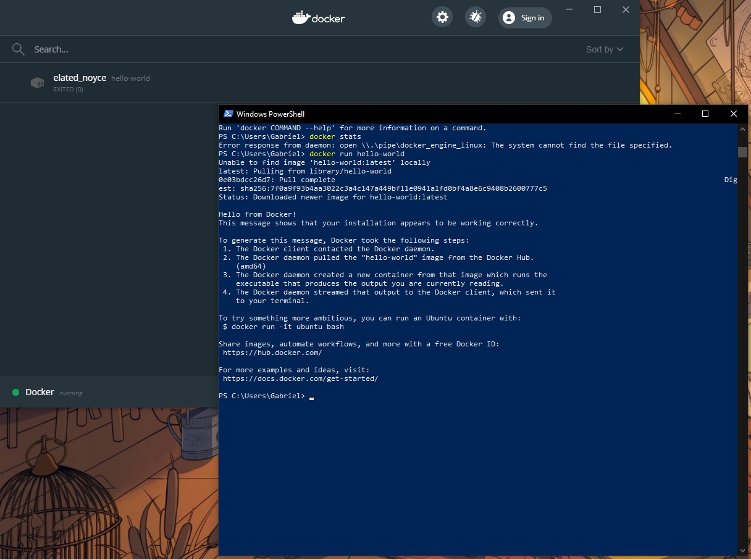Close the Windows PowerShell window

734,114
